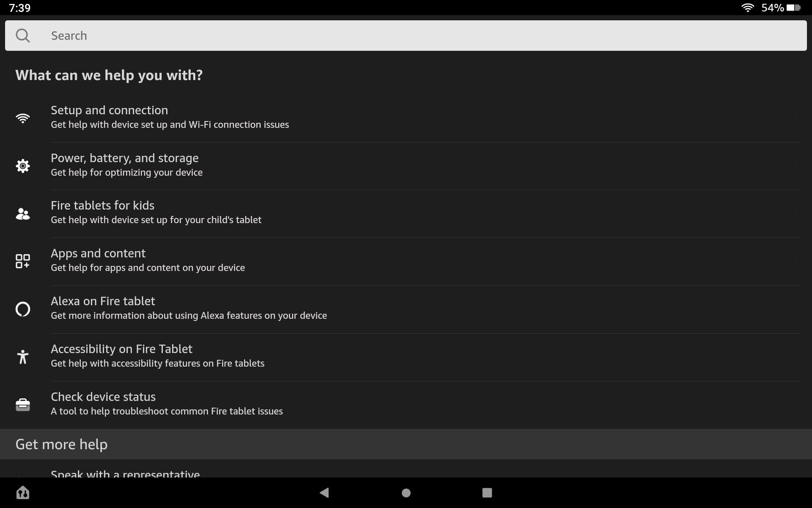Tap the magnifying glass search icon

click(23, 36)
